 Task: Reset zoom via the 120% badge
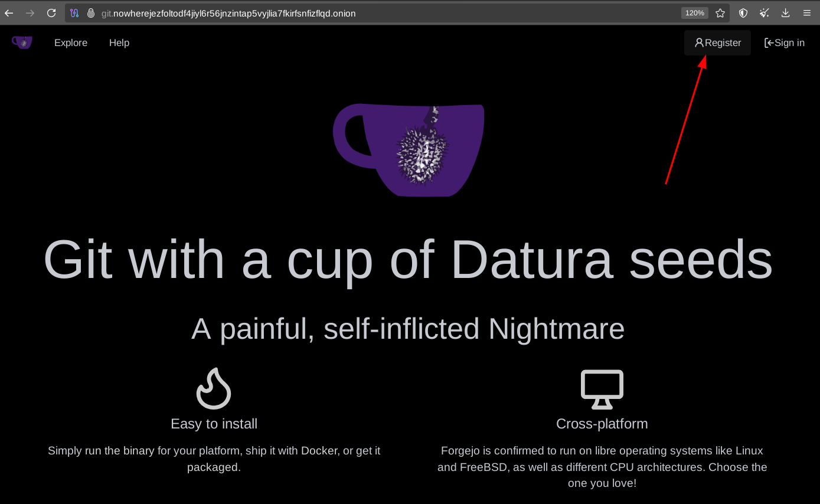click(x=695, y=13)
